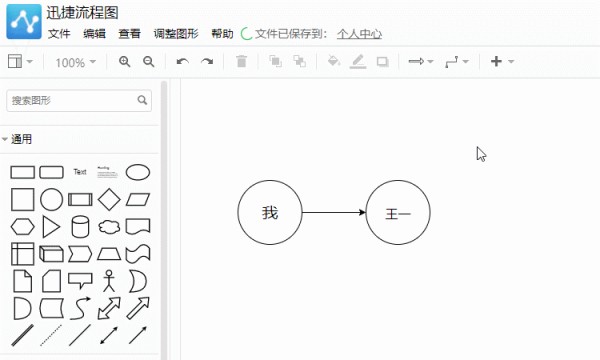Select the cylinder shape

(80, 227)
